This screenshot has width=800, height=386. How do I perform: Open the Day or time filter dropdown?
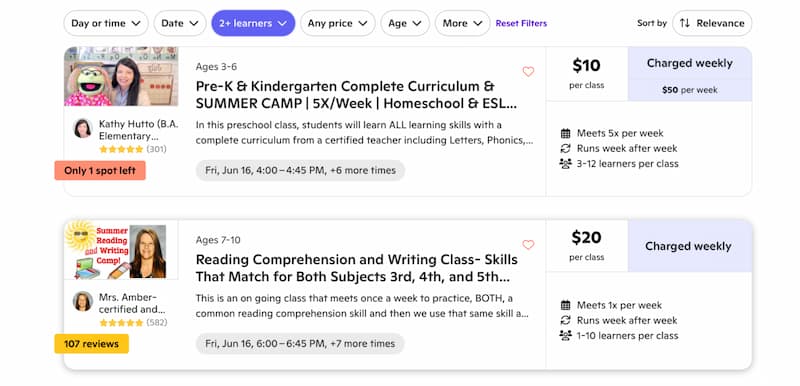click(x=106, y=23)
